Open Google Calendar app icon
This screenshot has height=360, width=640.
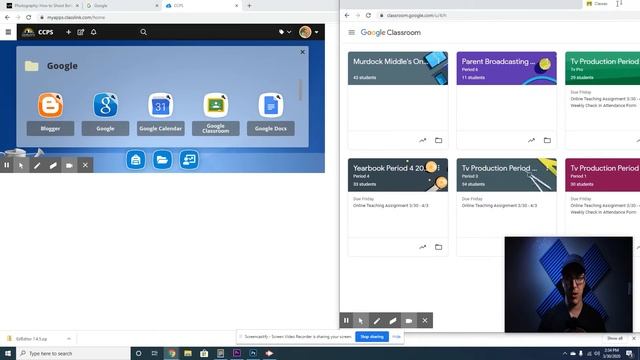pos(160,105)
